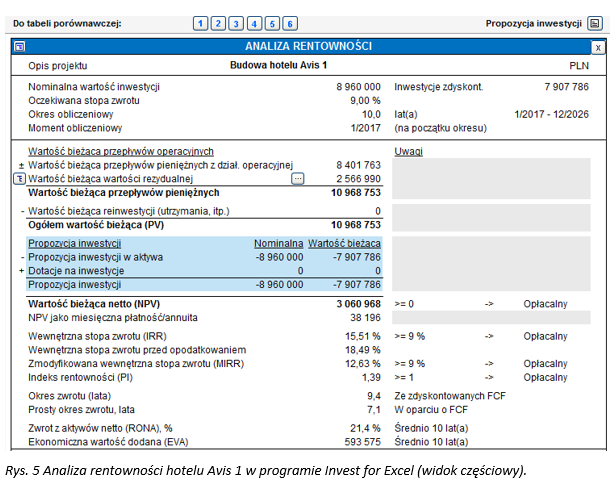
Task: Click expected return rate 9,00 %
Action: pyautogui.click(x=365, y=100)
